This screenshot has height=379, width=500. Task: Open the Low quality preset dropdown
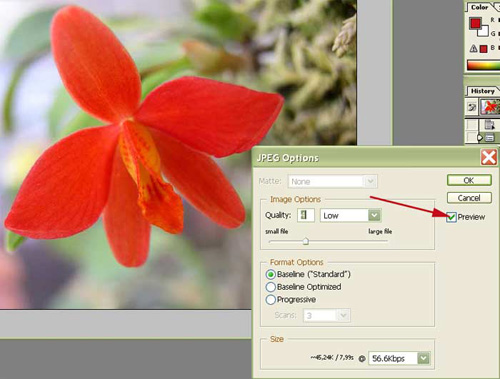(350, 215)
